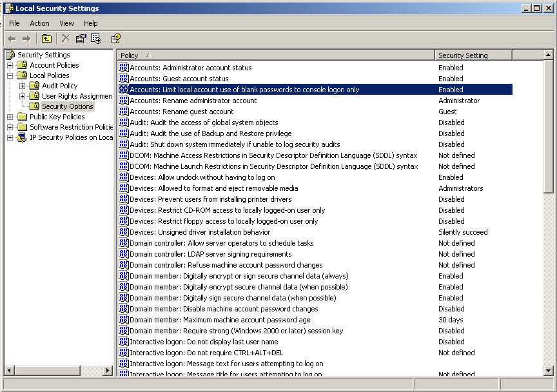Click the Account Policies folder icon
557x392 pixels.
[x=23, y=65]
